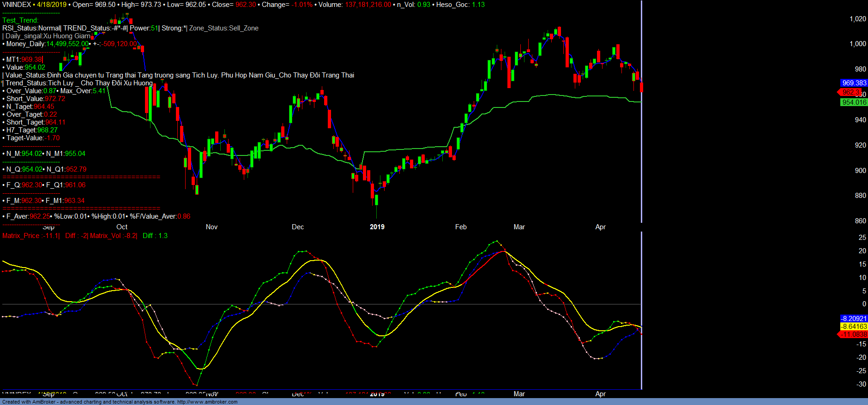The width and height of the screenshot is (868, 405).
Task: Click the red 962.3 close price marker
Action: 851,92
